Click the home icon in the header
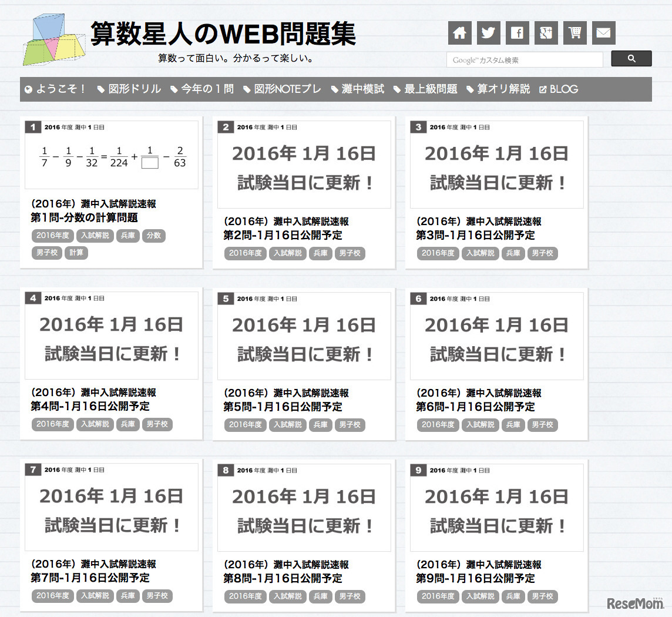Screen dimensions: 672x617 [460, 33]
